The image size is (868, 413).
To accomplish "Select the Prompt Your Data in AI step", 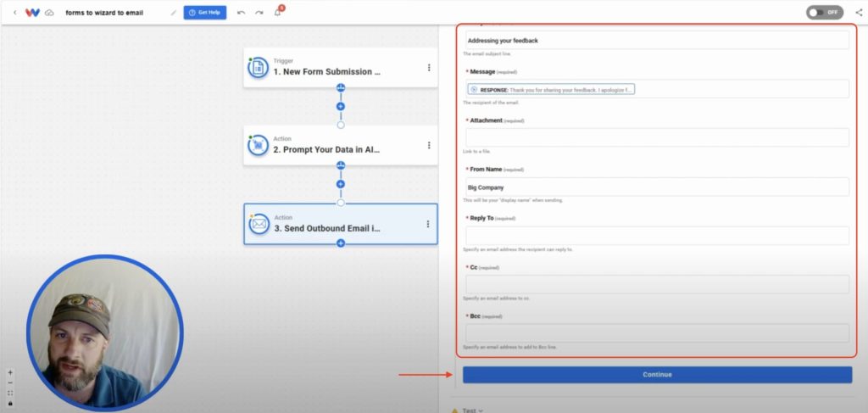I will tap(341, 145).
